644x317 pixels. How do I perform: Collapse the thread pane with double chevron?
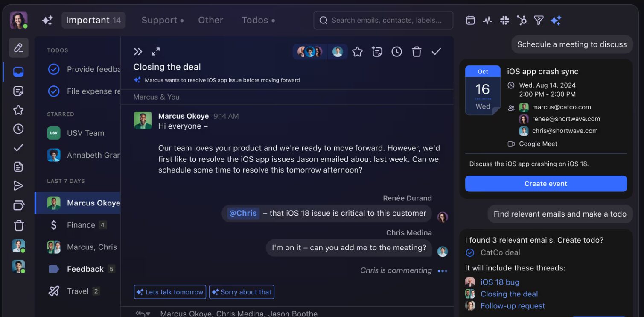(137, 52)
